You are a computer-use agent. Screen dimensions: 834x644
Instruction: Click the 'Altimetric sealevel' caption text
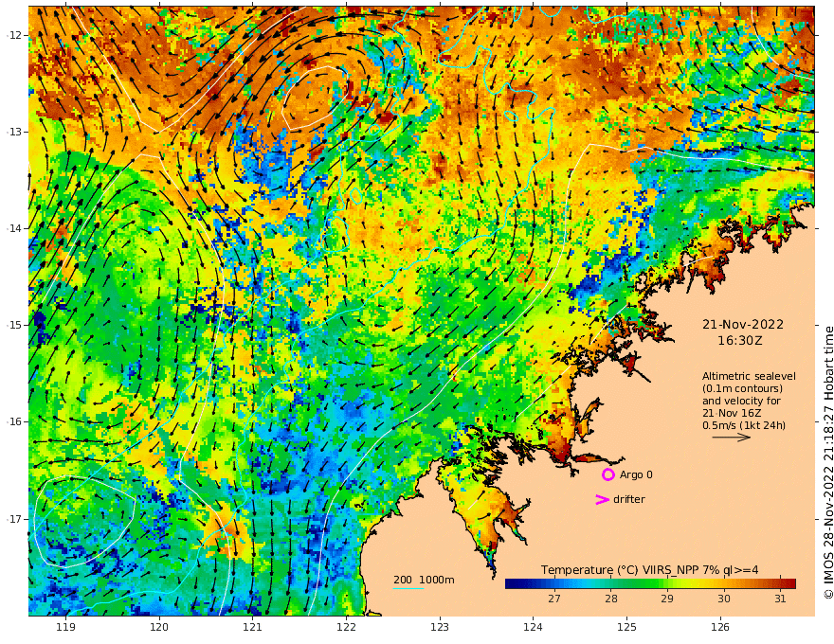click(749, 376)
